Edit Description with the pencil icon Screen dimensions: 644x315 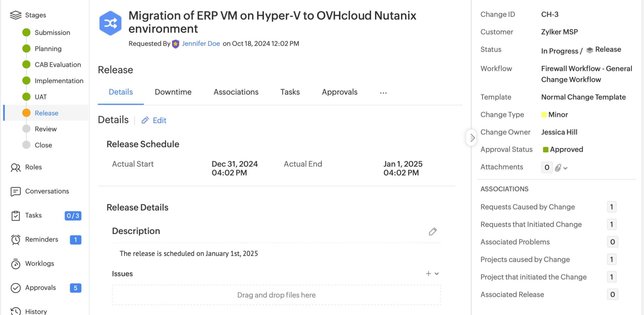[x=433, y=231]
